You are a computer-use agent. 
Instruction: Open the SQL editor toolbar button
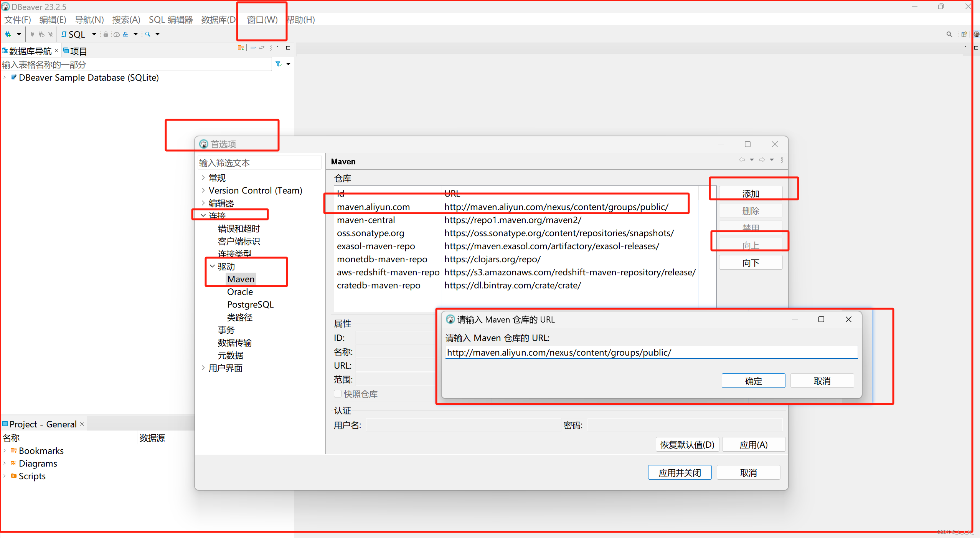tap(73, 35)
